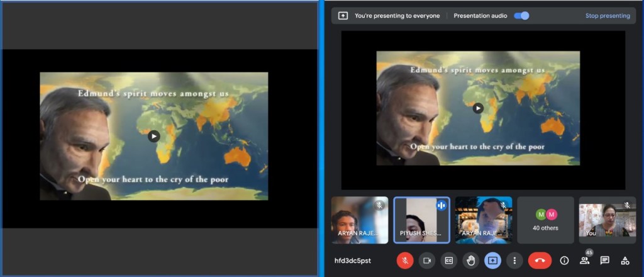
Task: Expand the 40 others participants tile
Action: point(545,220)
